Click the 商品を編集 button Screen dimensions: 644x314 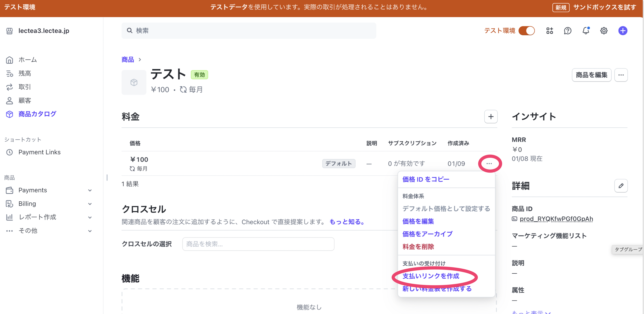[591, 75]
